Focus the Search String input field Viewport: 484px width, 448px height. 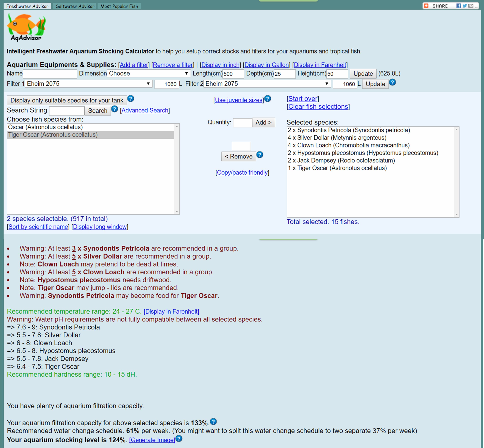click(67, 111)
